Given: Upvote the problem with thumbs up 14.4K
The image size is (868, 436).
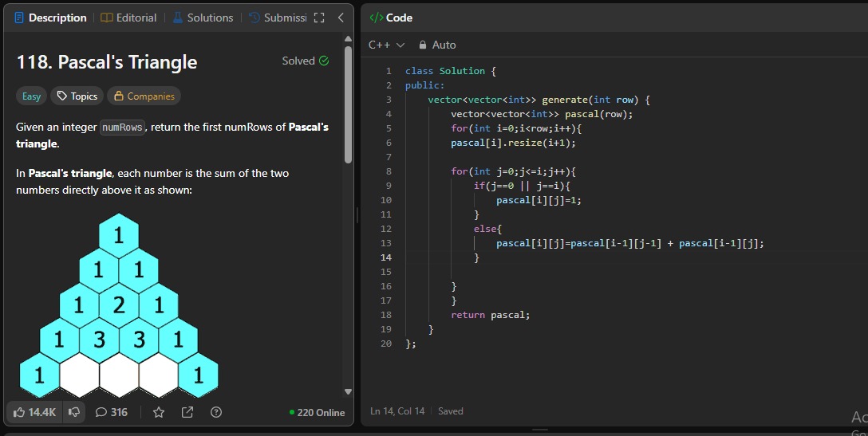Looking at the screenshot, I should (35, 412).
